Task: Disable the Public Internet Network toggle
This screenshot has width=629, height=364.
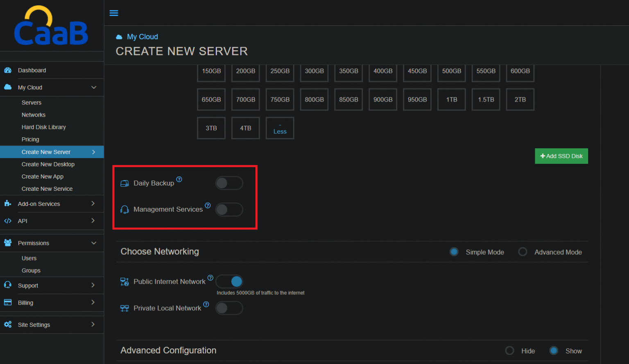Action: [x=229, y=281]
